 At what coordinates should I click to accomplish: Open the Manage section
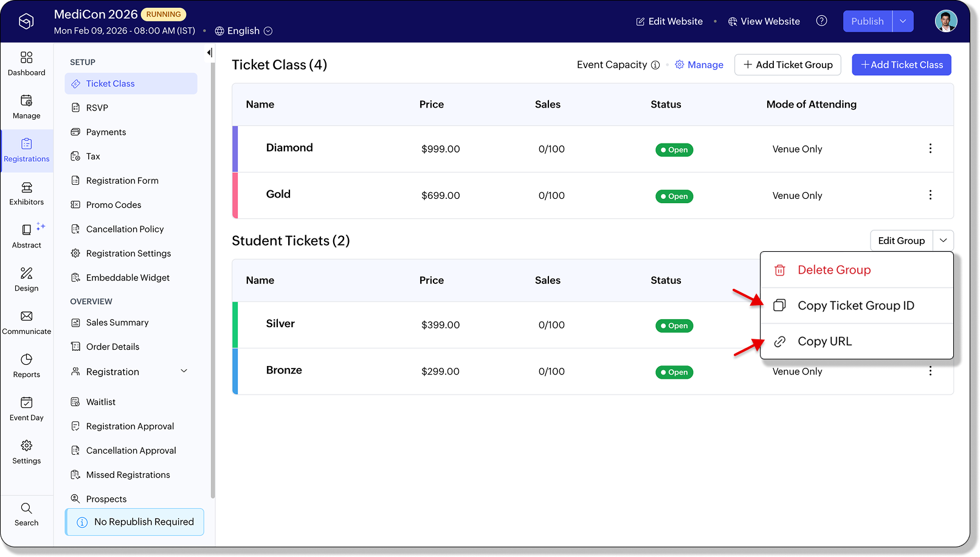(x=27, y=107)
